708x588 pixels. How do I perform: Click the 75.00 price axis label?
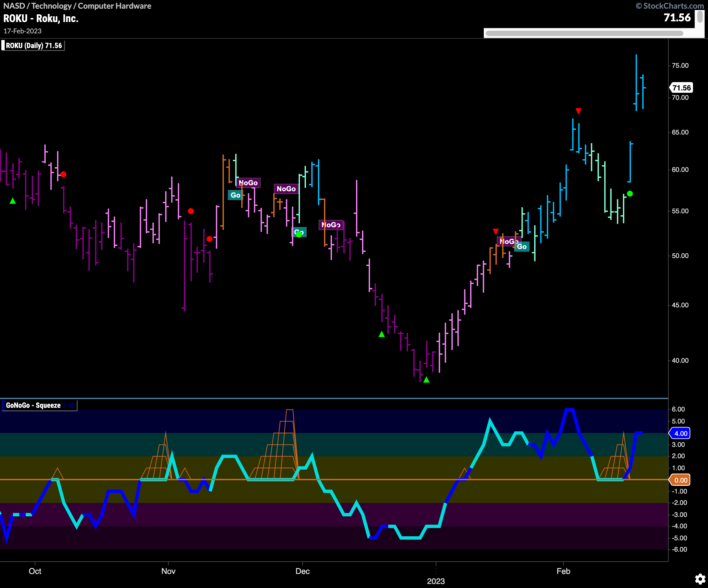(x=680, y=65)
